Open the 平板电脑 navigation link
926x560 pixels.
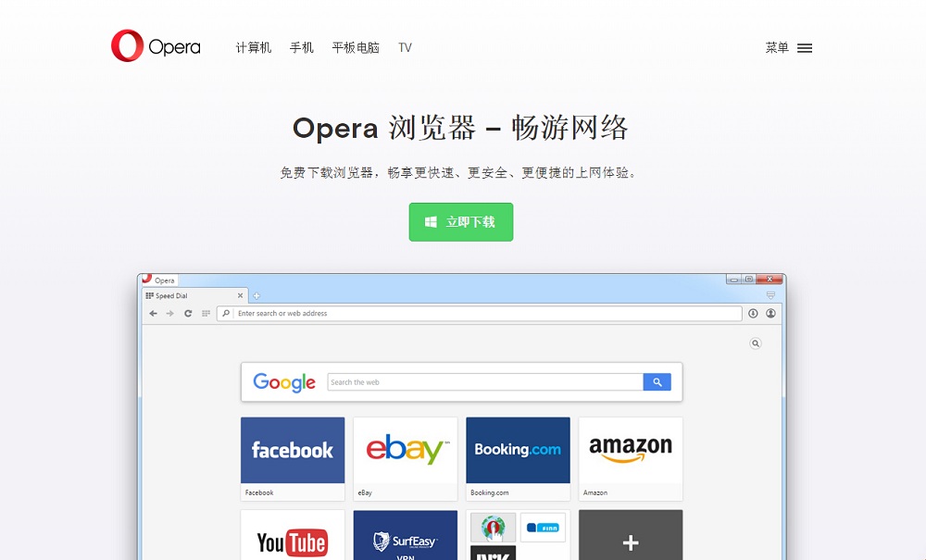coord(356,48)
